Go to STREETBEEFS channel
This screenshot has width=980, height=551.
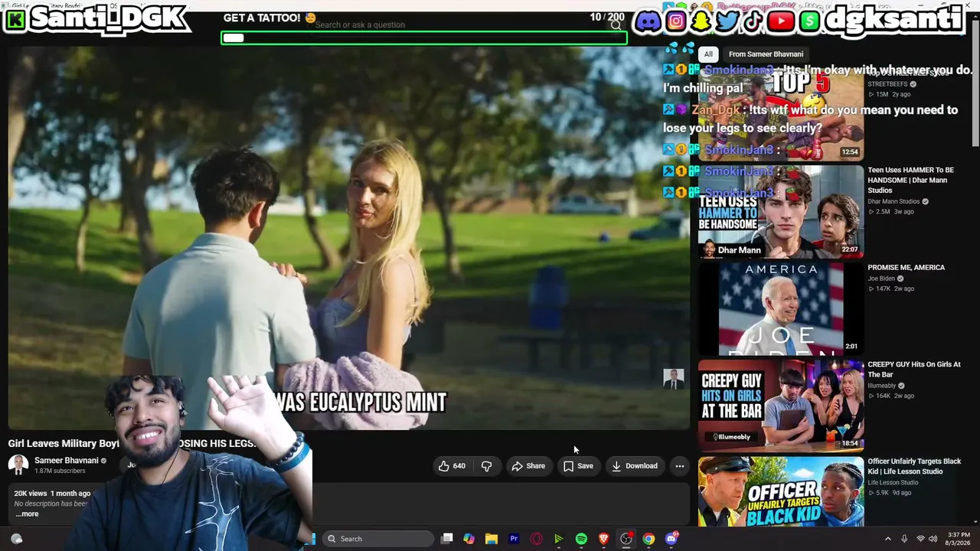pos(887,84)
